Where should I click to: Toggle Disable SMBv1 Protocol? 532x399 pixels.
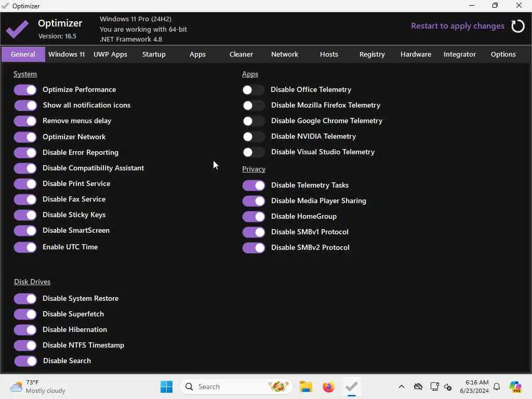[x=254, y=232]
